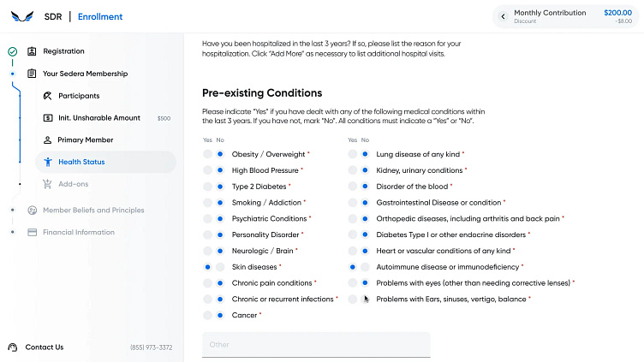Click the Health Status accessibility icon
This screenshot has height=362, width=644.
[48, 162]
